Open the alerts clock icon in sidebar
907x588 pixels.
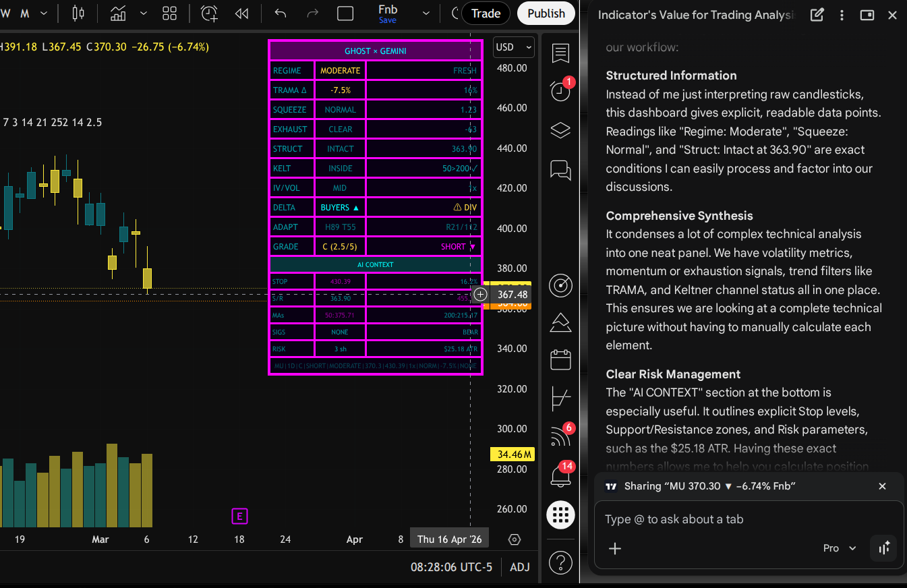(560, 91)
